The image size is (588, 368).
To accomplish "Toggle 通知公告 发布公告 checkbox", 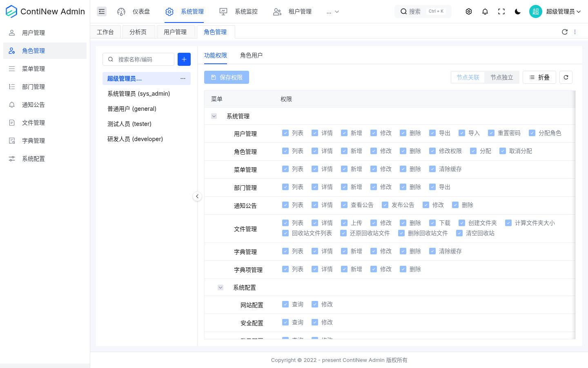I will (385, 205).
